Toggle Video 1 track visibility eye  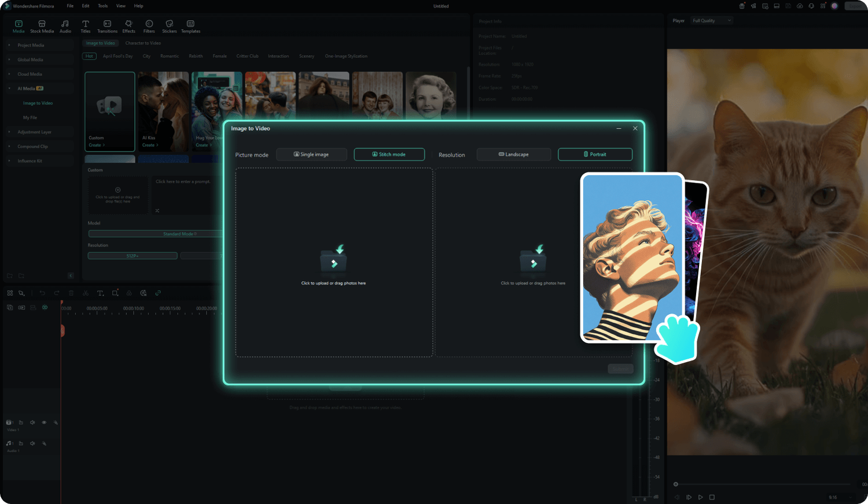(44, 422)
